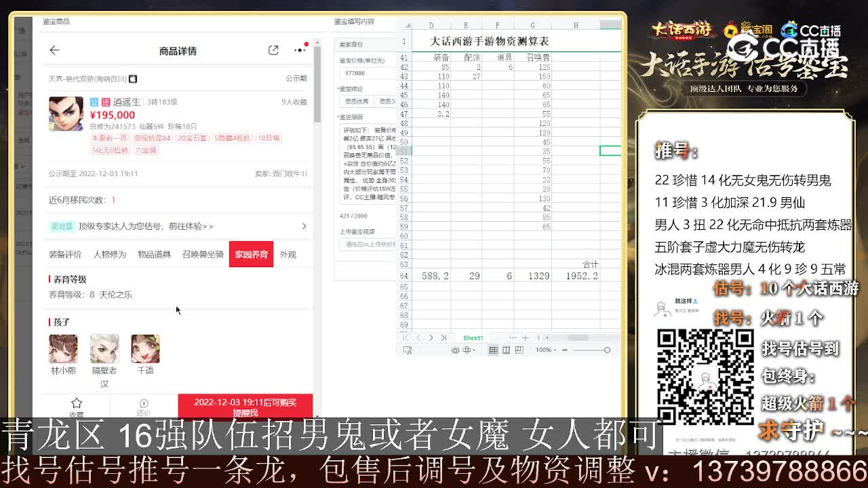Click the ¥195,000 price
This screenshot has width=868, height=488.
[113, 115]
